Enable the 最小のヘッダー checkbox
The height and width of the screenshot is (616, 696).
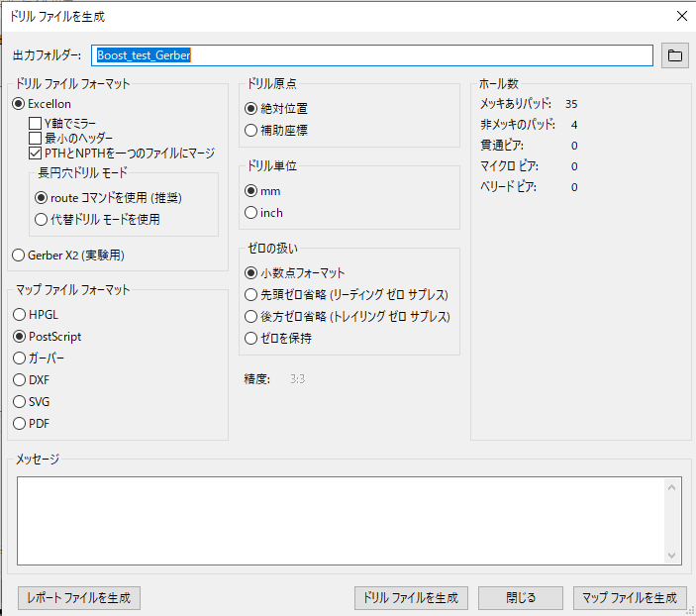coord(70,138)
